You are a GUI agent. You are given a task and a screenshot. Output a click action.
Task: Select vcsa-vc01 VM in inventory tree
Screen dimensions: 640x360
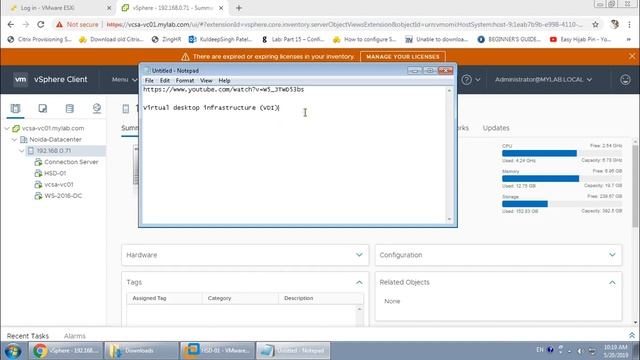click(58, 184)
